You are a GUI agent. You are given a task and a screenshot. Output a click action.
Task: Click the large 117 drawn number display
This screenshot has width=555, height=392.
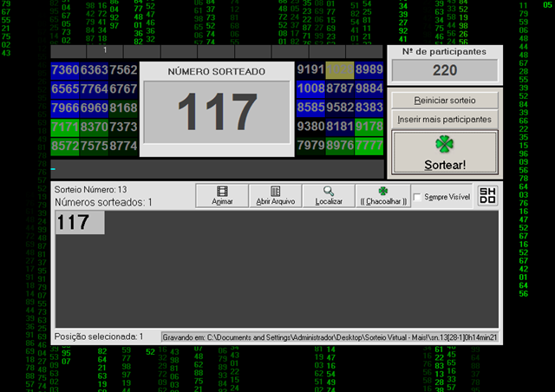click(217, 112)
